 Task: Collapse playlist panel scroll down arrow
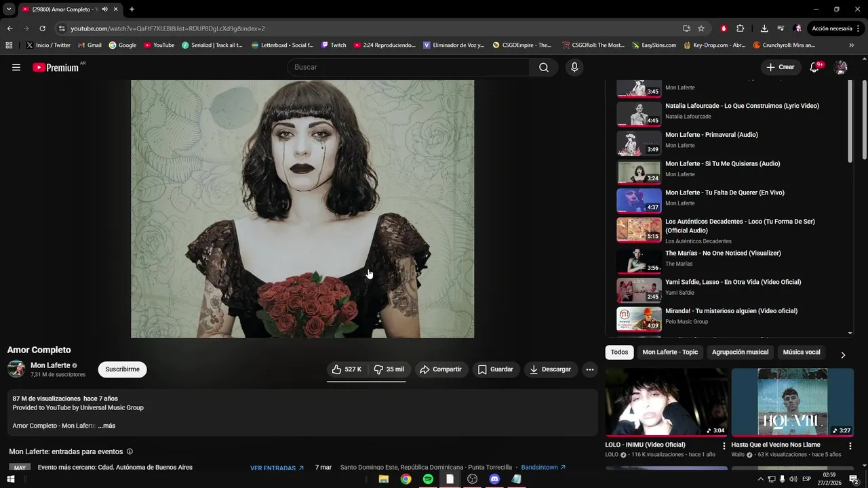[x=850, y=333]
